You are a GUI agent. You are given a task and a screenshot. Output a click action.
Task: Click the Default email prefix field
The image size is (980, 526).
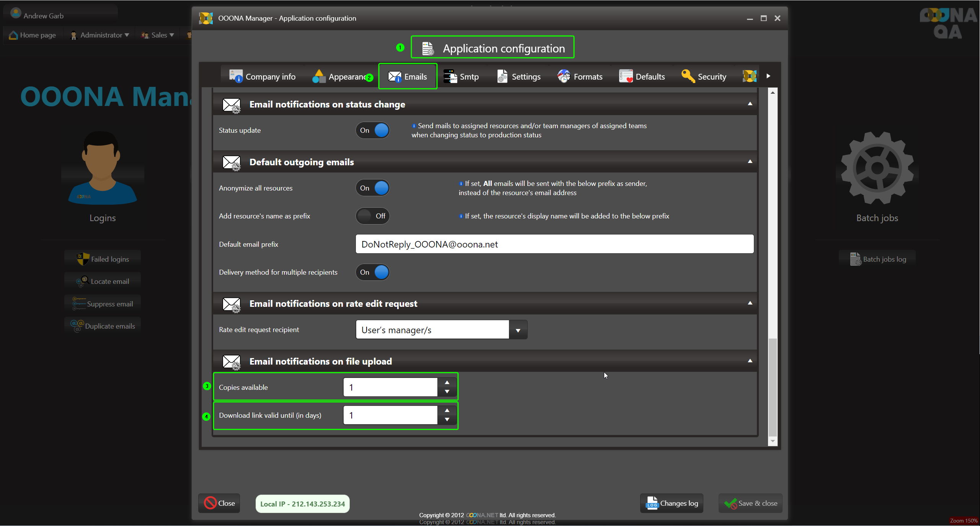click(x=554, y=244)
